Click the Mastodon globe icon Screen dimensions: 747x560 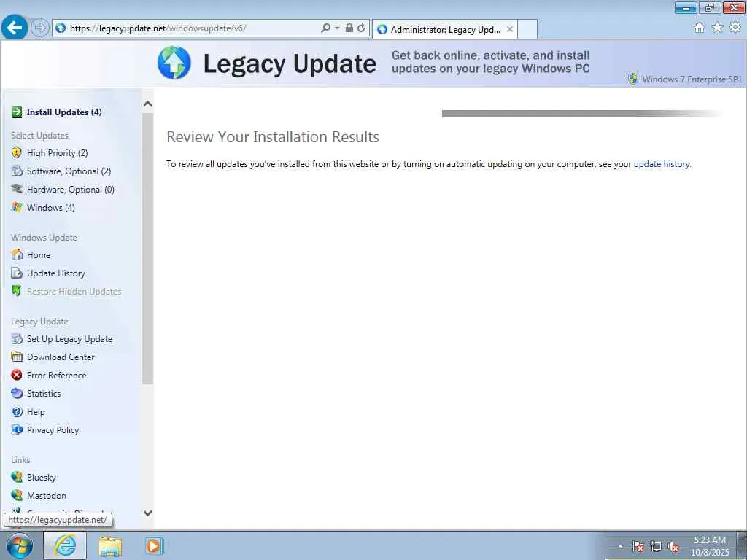pos(17,495)
